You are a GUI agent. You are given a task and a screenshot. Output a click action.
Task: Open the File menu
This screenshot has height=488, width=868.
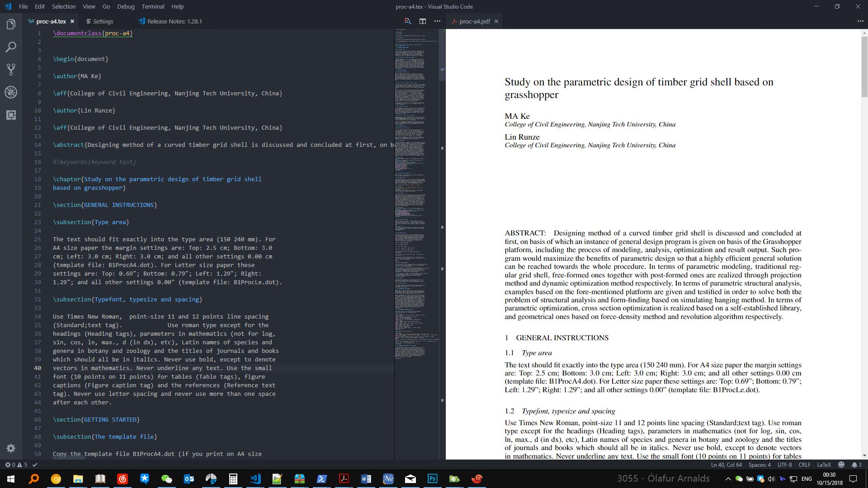(24, 6)
